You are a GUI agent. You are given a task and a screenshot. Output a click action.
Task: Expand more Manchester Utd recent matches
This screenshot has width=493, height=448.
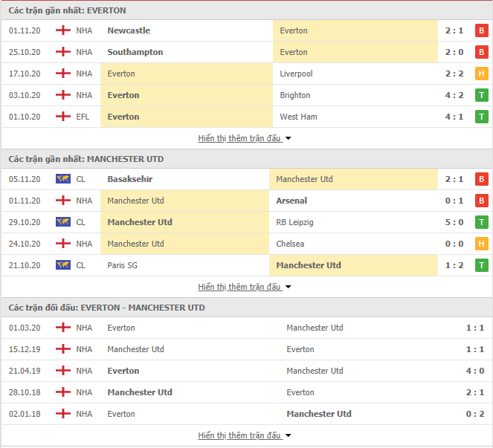[244, 287]
